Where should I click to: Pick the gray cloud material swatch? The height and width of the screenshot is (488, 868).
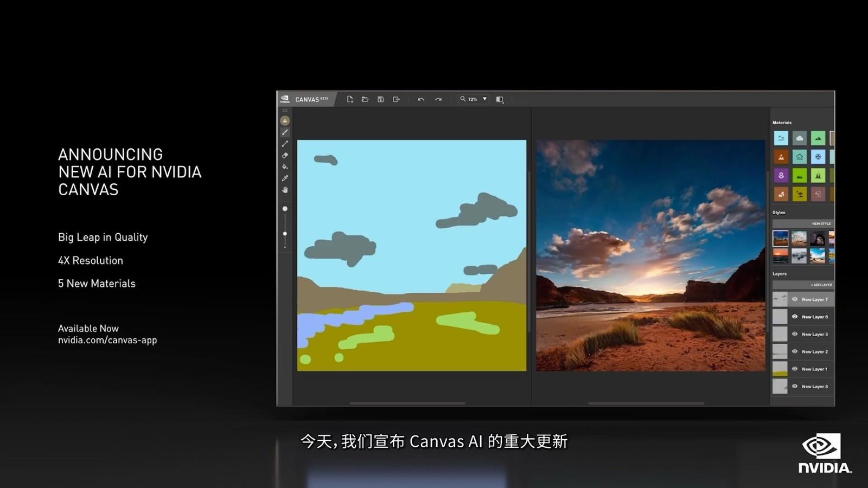pos(799,138)
